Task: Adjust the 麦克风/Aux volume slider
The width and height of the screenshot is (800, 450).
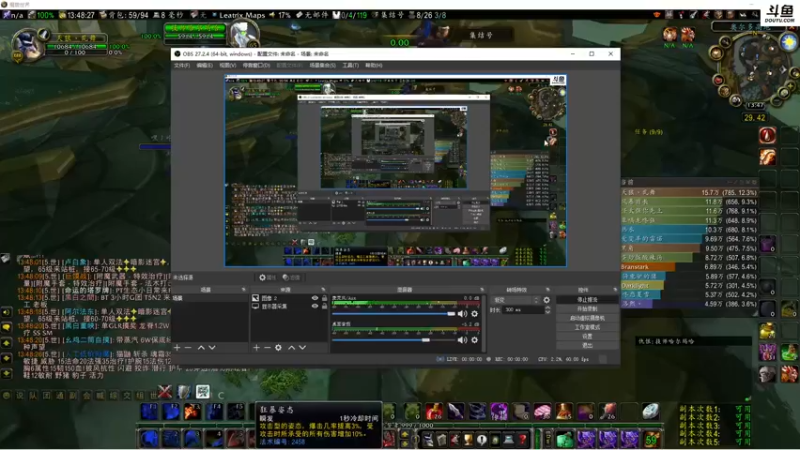Action: point(393,314)
